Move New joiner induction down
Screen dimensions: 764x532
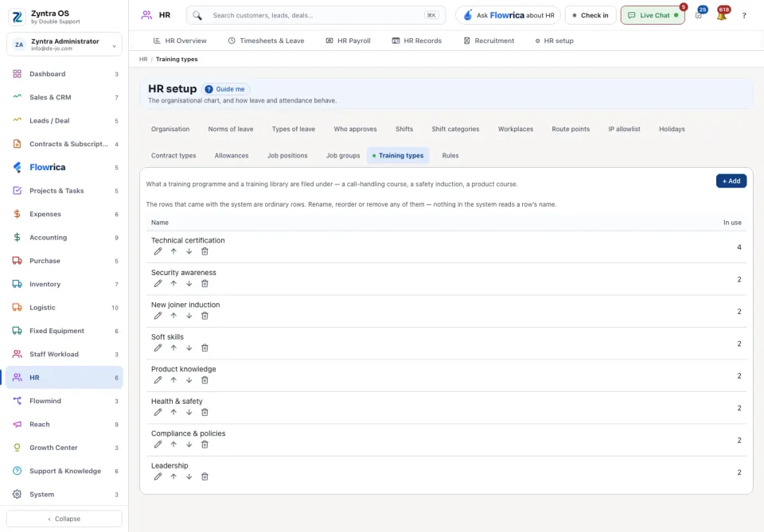click(189, 316)
